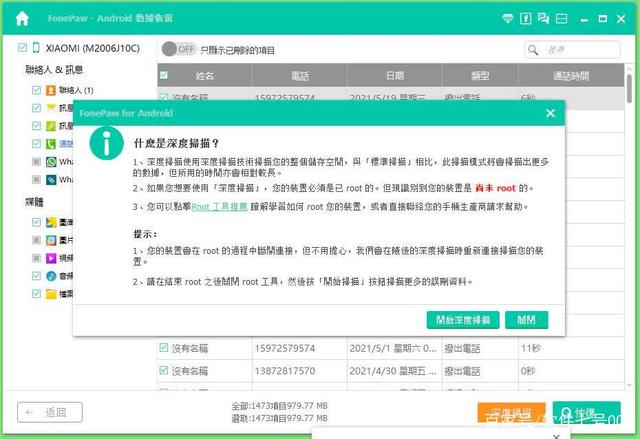Select the audio icon
The width and height of the screenshot is (640, 439).
point(51,276)
